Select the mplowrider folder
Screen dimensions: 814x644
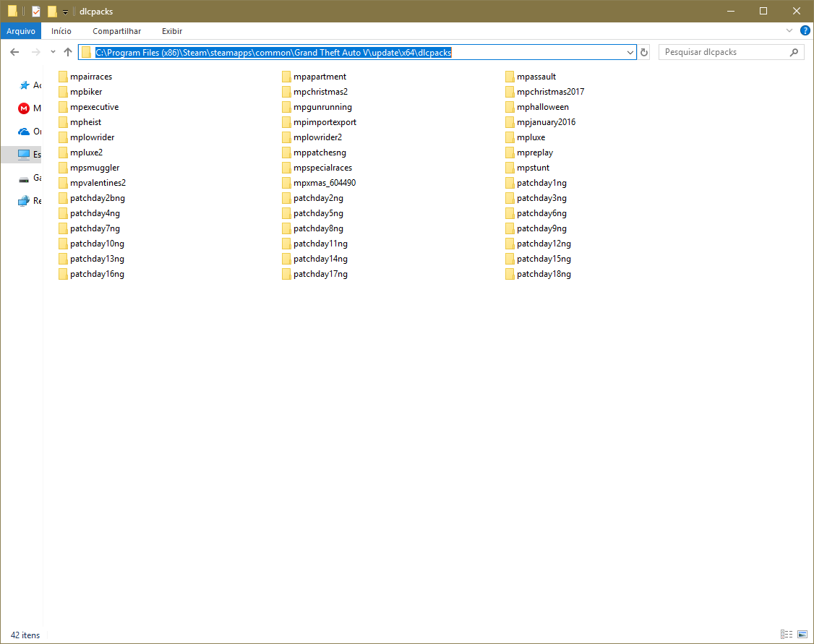click(87, 137)
